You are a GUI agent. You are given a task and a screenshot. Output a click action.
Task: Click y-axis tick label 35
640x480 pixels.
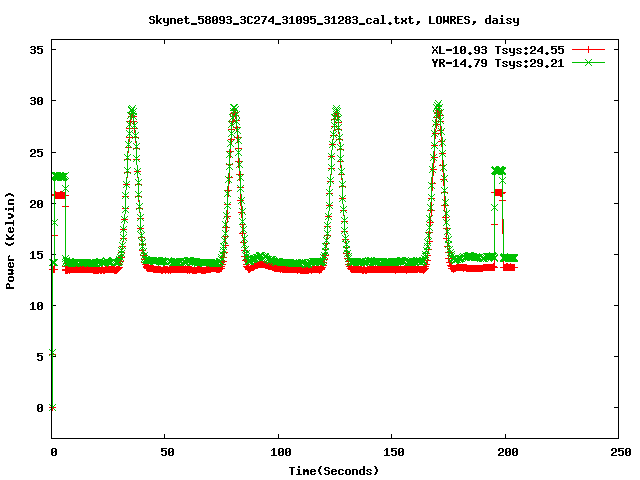(36, 50)
